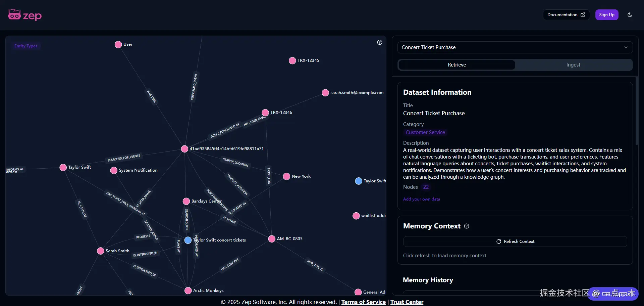The width and height of the screenshot is (644, 306).
Task: Select the sarah.smith@example.com node
Action: coord(325,93)
